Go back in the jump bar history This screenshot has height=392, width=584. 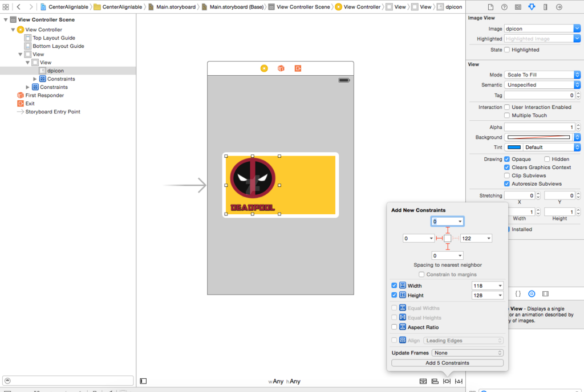click(19, 7)
